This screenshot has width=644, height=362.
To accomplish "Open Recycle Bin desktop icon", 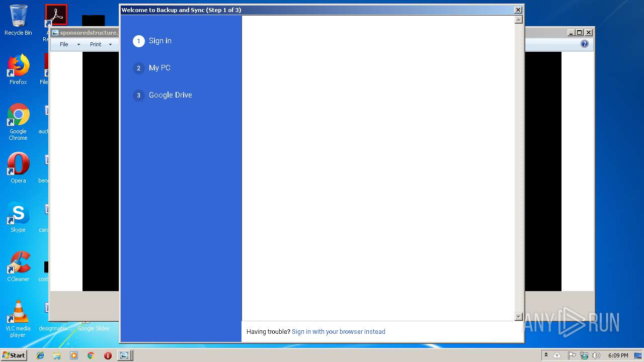I will coord(18,20).
